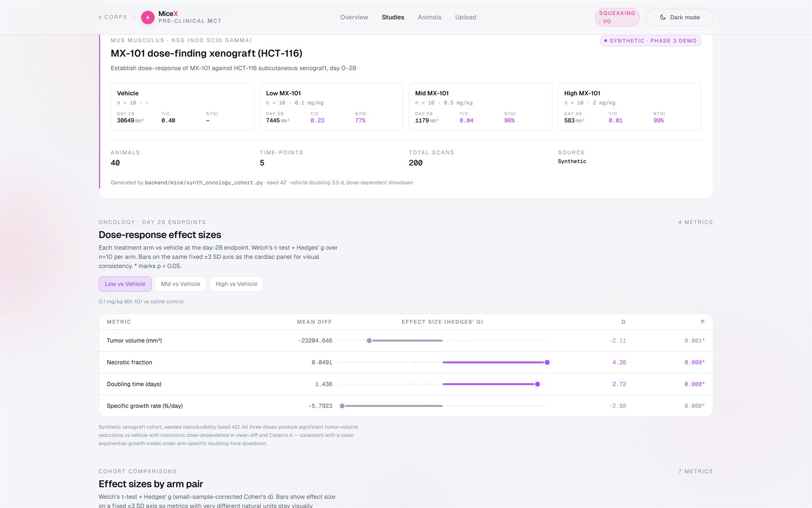Click the High MX-101 arm card title

pyautogui.click(x=582, y=93)
